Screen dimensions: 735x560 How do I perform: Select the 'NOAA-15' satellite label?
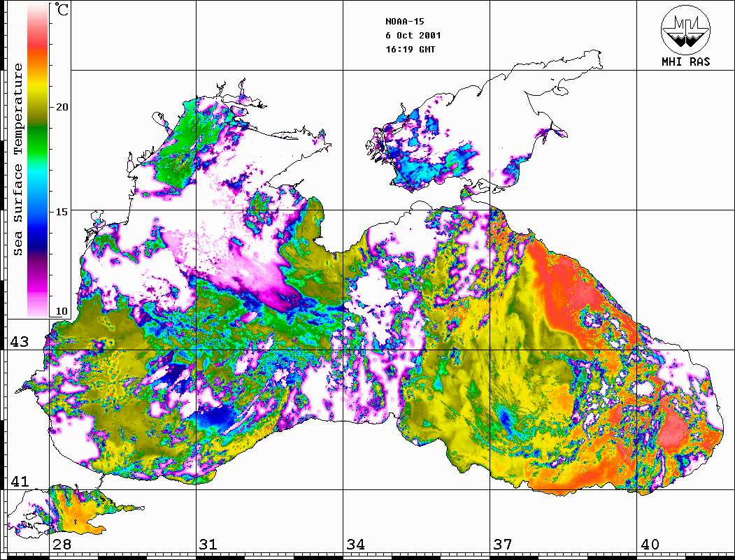click(405, 22)
